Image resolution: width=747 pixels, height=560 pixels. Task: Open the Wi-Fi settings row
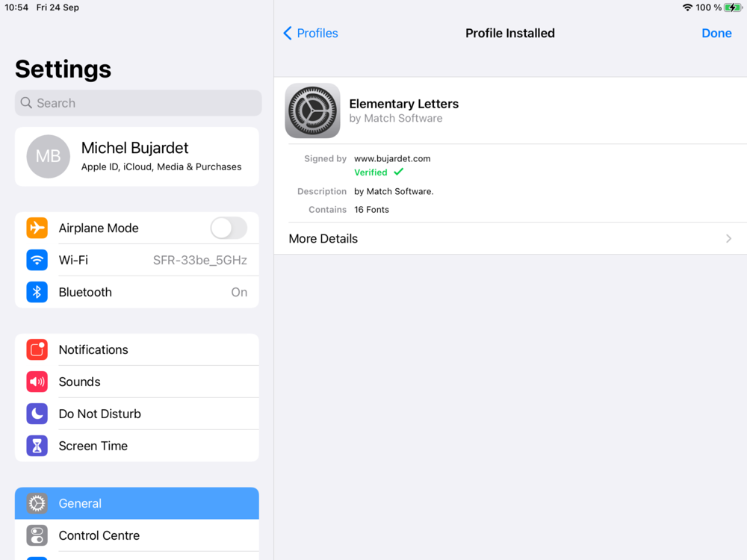[137, 260]
